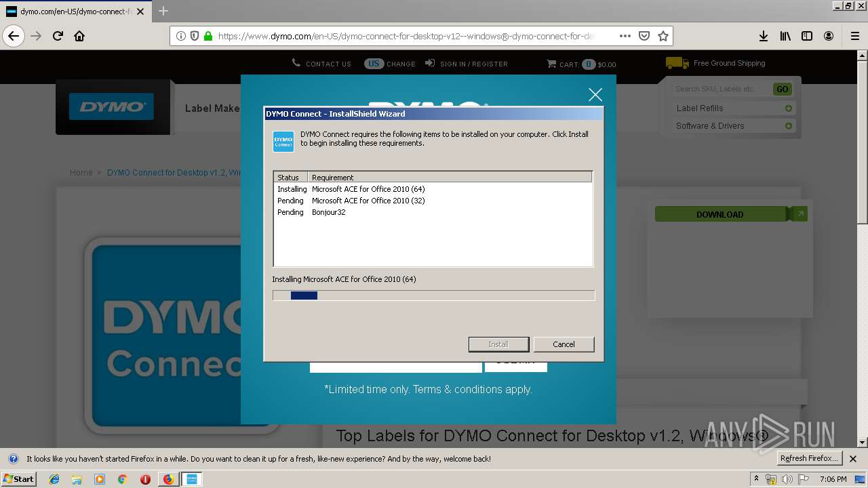Click the Requirement column header

coord(450,177)
